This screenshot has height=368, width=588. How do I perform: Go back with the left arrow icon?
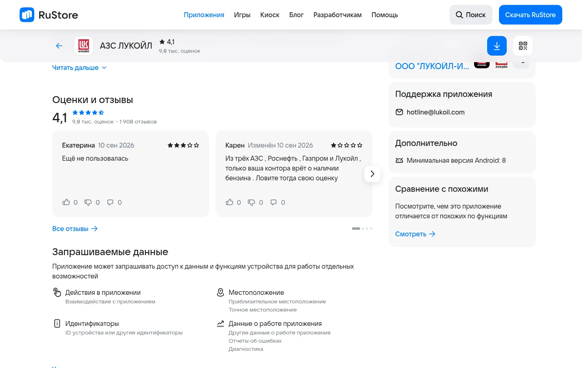(x=59, y=46)
